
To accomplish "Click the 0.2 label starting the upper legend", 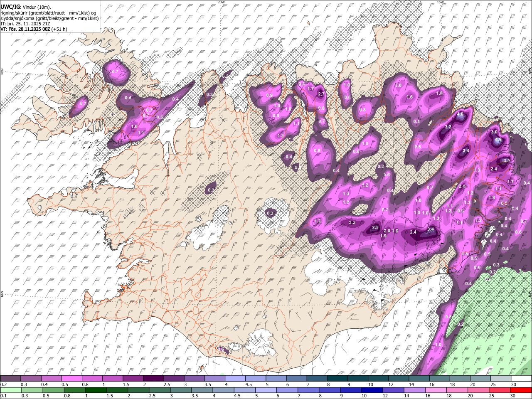I will pyautogui.click(x=3, y=384).
